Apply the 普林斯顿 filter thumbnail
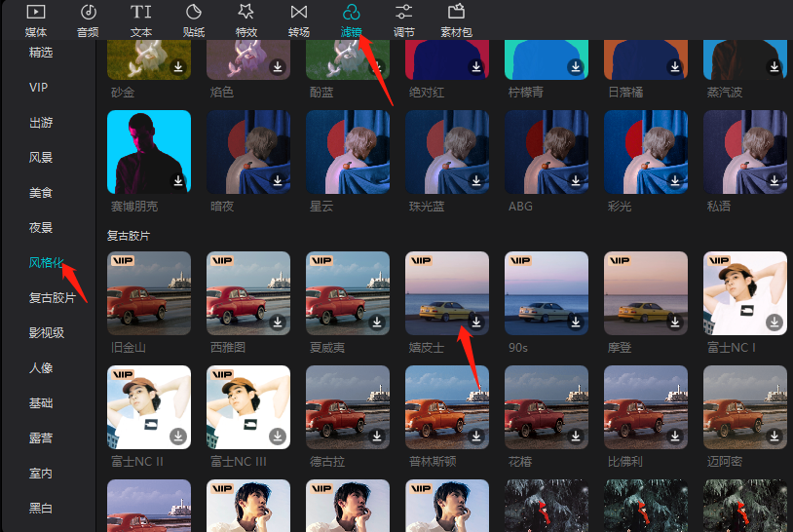Screen dimensions: 793x532 point(447,406)
